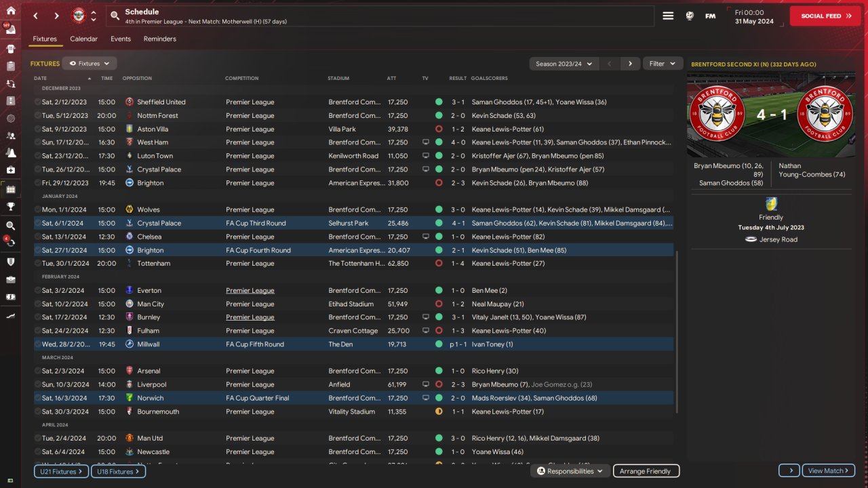Open FA Cup Fifth Round competition link
The height and width of the screenshot is (488, 868).
[x=255, y=344]
